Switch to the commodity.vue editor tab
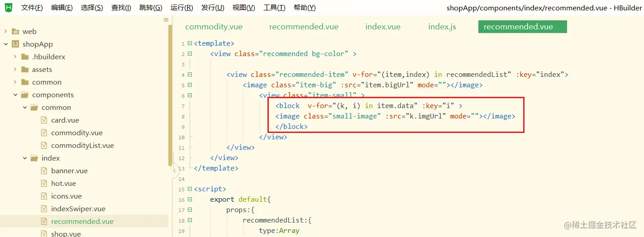 pos(214,27)
